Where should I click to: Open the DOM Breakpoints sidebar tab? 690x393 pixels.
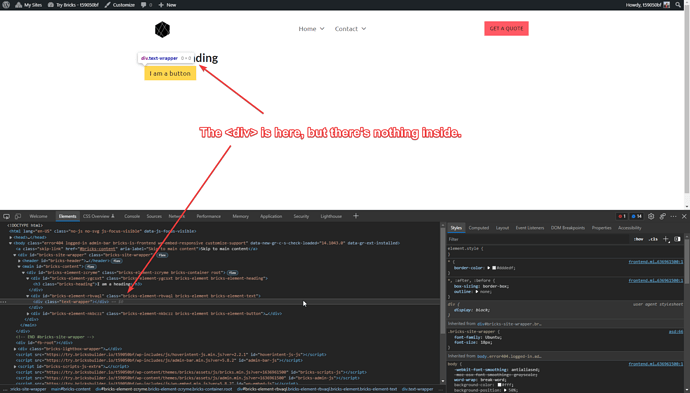point(568,228)
